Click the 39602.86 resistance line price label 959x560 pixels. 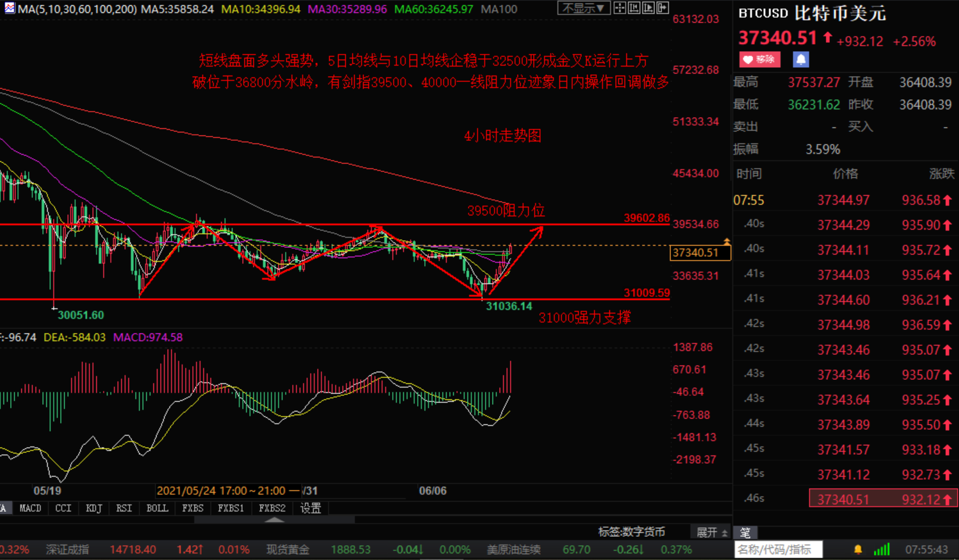tap(647, 218)
